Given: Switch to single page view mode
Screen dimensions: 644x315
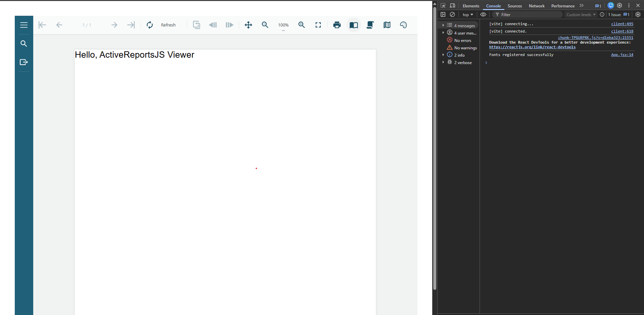Looking at the screenshot, I should click(354, 25).
